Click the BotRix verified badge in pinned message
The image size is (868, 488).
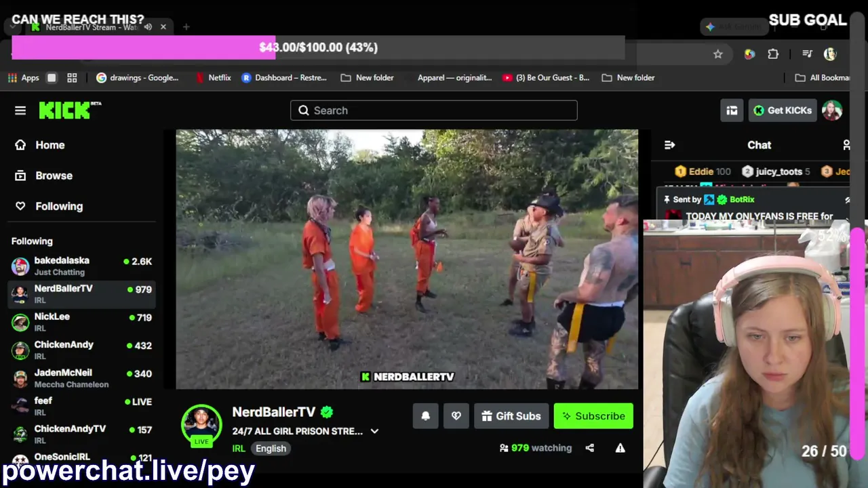pyautogui.click(x=722, y=199)
